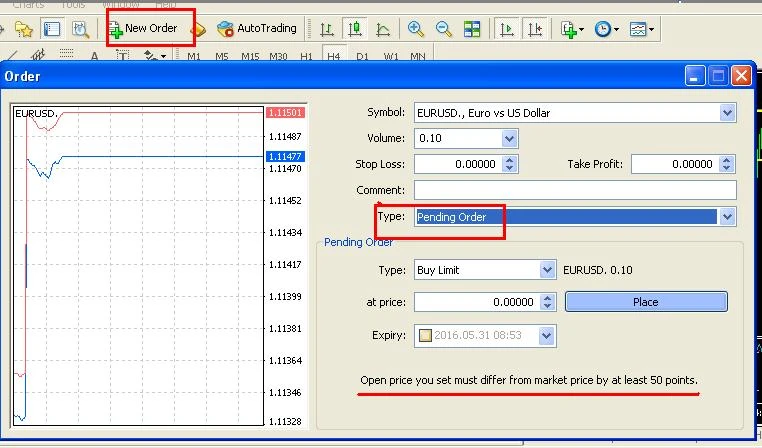The image size is (762, 448).
Task: Enable the Expiry checkbox
Action: coord(425,336)
